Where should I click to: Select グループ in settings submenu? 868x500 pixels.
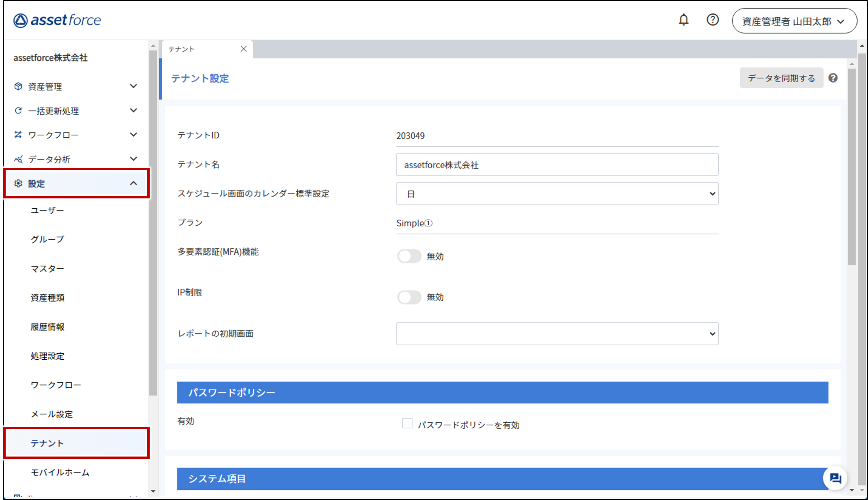47,239
